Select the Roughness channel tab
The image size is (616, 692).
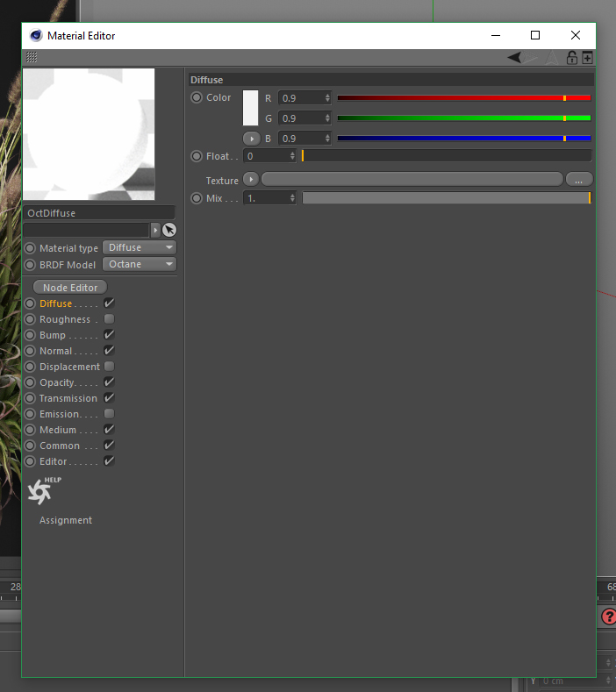coord(65,319)
